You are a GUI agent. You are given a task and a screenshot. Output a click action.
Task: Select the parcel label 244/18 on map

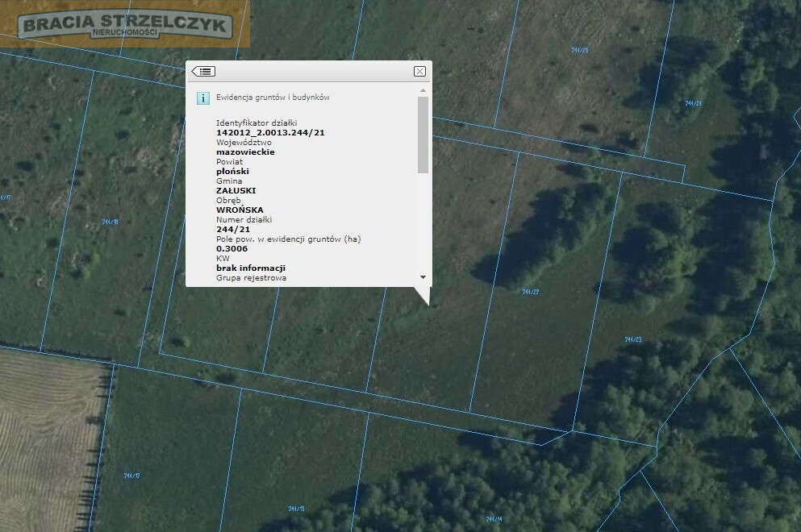pos(110,222)
